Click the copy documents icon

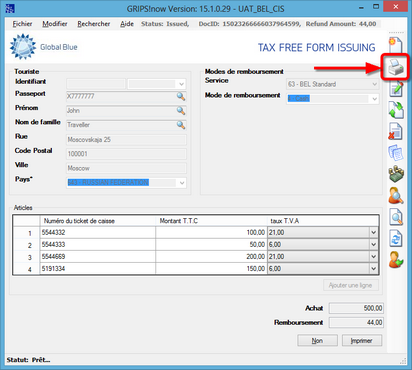[x=396, y=153]
